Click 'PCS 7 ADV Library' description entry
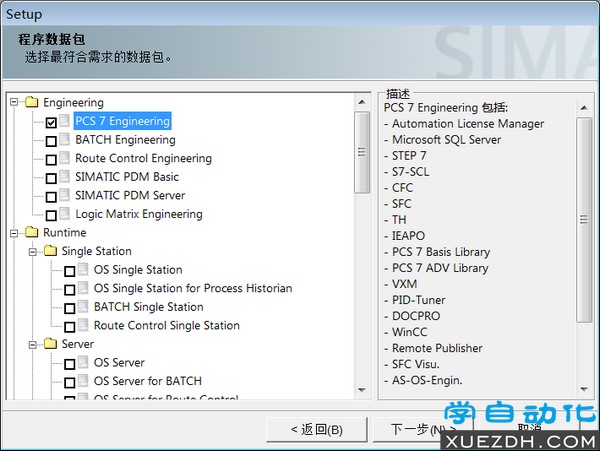This screenshot has width=600, height=451. click(x=440, y=268)
